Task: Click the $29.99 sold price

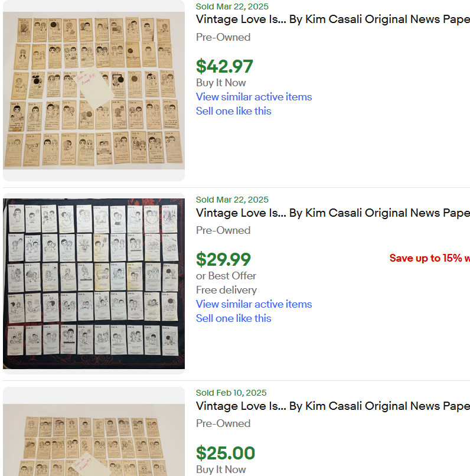Action: tap(223, 259)
